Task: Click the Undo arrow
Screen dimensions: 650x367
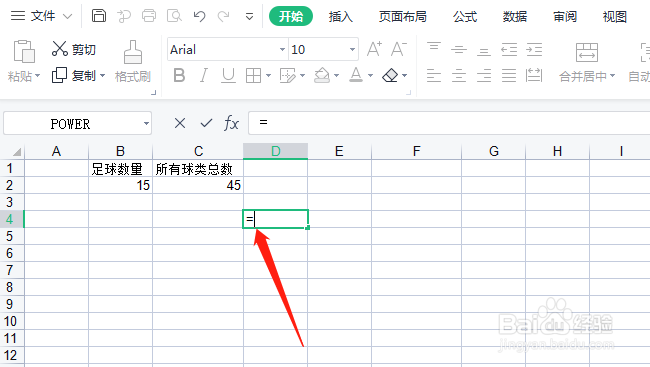Action: click(x=199, y=16)
